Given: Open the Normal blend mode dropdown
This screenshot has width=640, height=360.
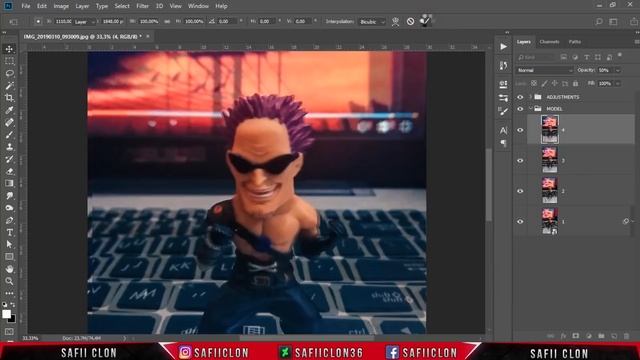Looking at the screenshot, I should [544, 70].
